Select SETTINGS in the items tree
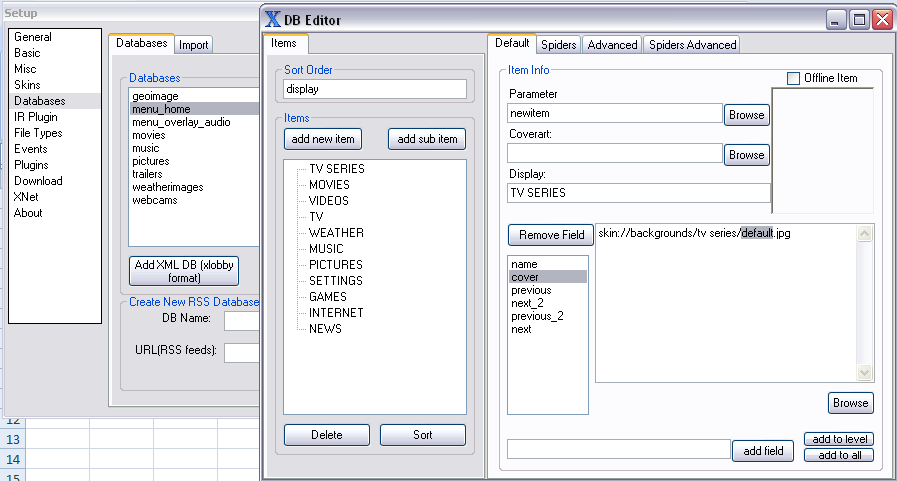 [x=335, y=281]
